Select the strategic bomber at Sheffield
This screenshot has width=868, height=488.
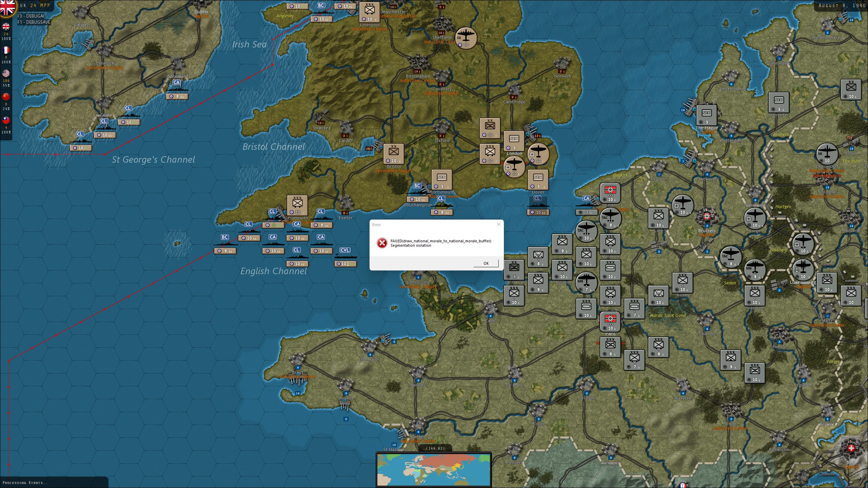466,38
